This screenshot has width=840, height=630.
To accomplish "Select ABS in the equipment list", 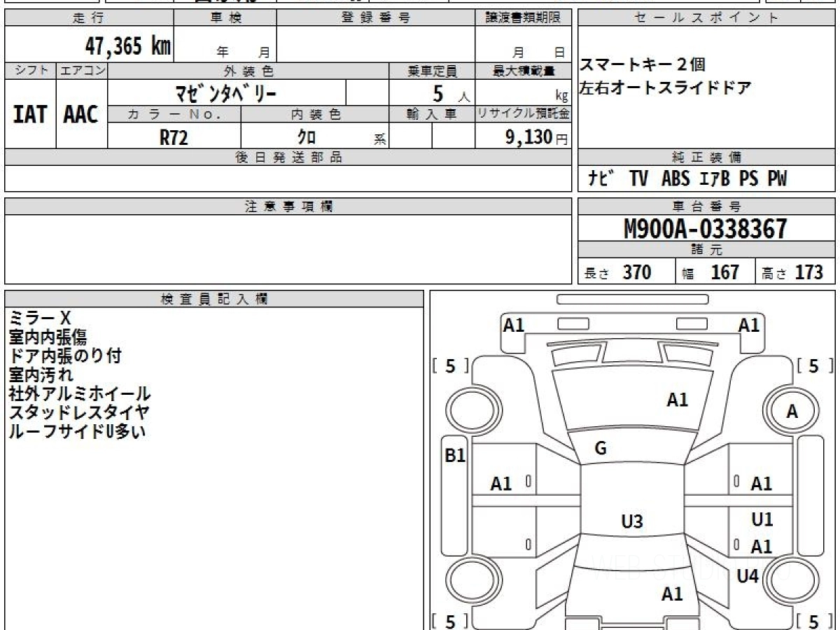I will click(x=675, y=179).
